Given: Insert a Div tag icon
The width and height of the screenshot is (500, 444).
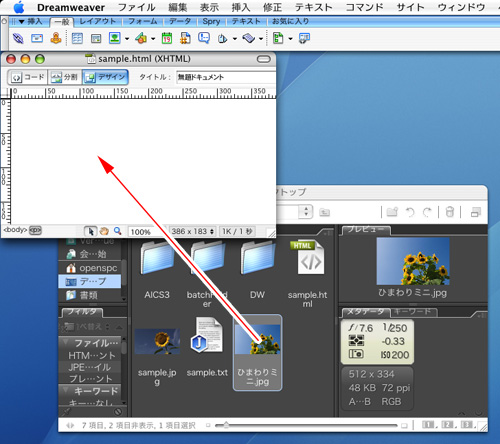Looking at the screenshot, I should [96, 38].
